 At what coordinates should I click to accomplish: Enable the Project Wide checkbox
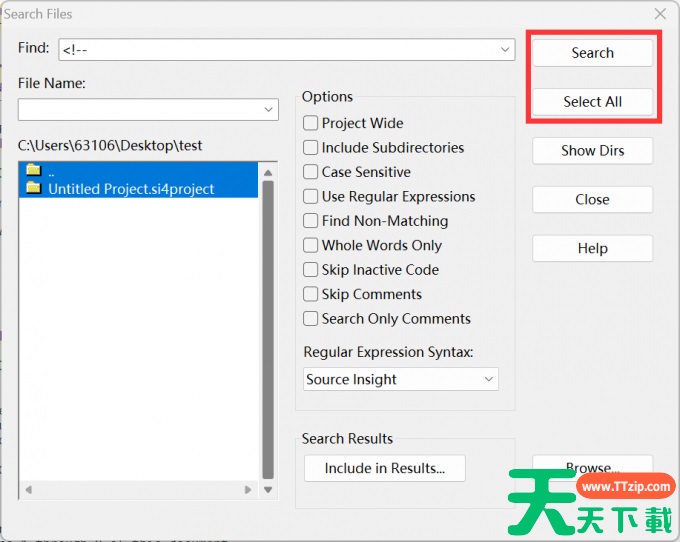point(311,123)
